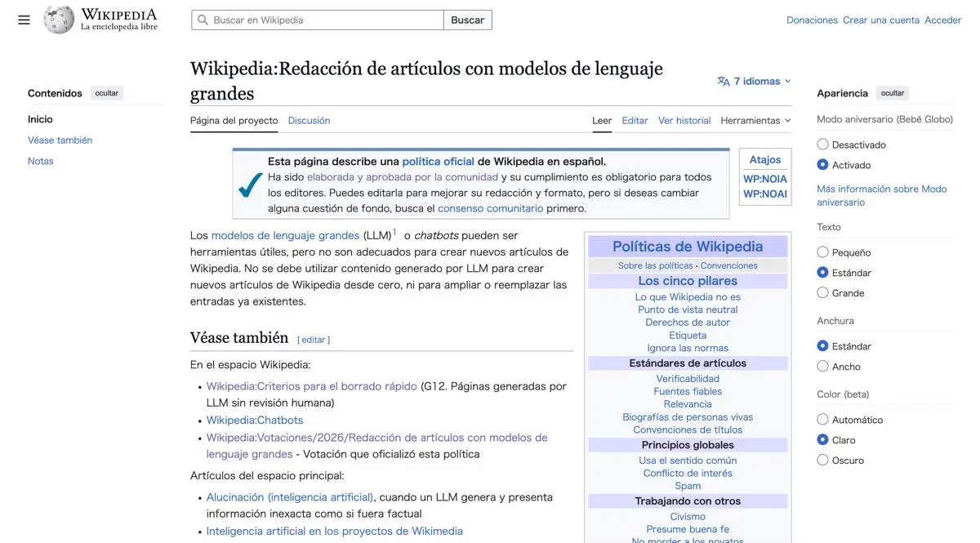This screenshot has width=980, height=543.
Task: Choose Grande text size
Action: click(x=822, y=293)
